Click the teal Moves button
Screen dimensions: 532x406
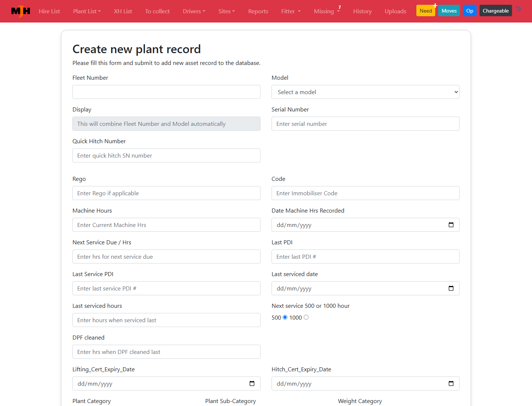pyautogui.click(x=449, y=11)
